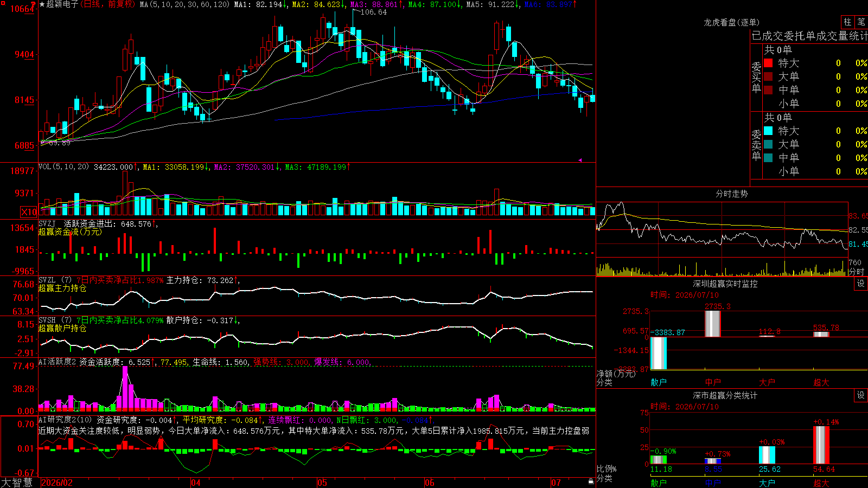Click the ×10 volume multiplier marker
This screenshot has height=488, width=868.
click(x=29, y=212)
